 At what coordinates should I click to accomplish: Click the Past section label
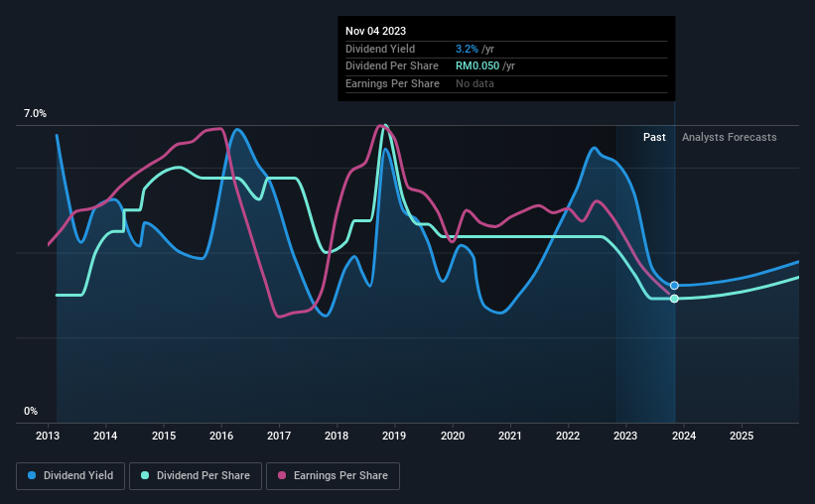(x=654, y=137)
